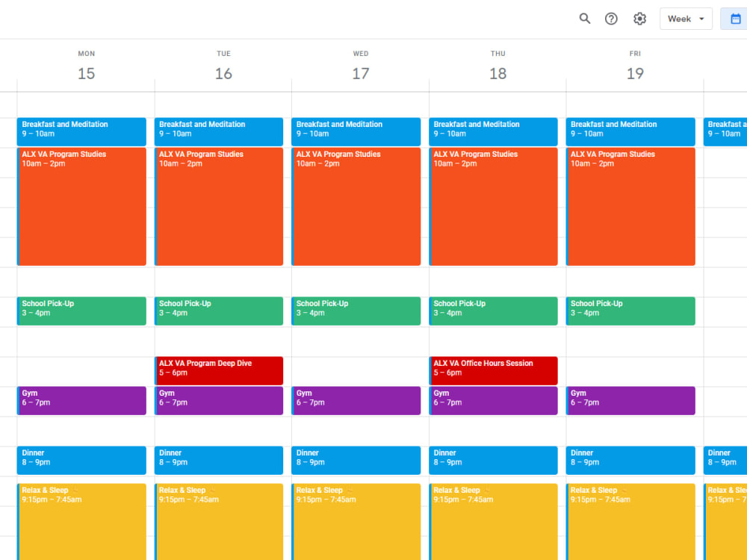Open Tuesday's ALX VA Program Studies event

(x=219, y=207)
